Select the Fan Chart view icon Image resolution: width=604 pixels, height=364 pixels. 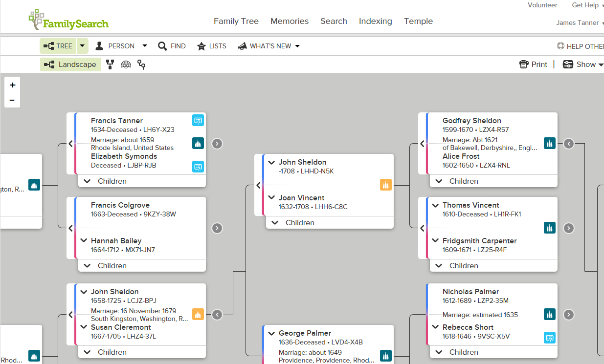point(126,64)
